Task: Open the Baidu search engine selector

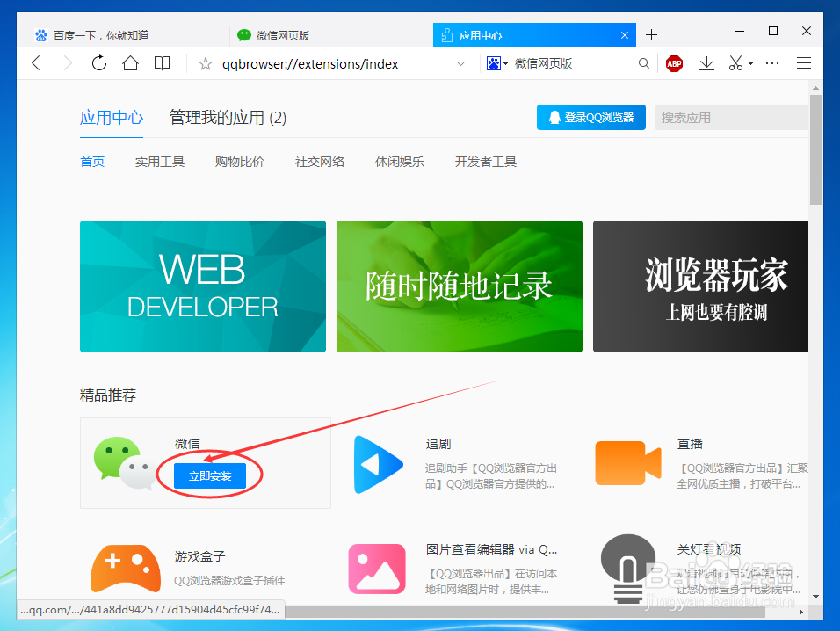Action: click(496, 63)
